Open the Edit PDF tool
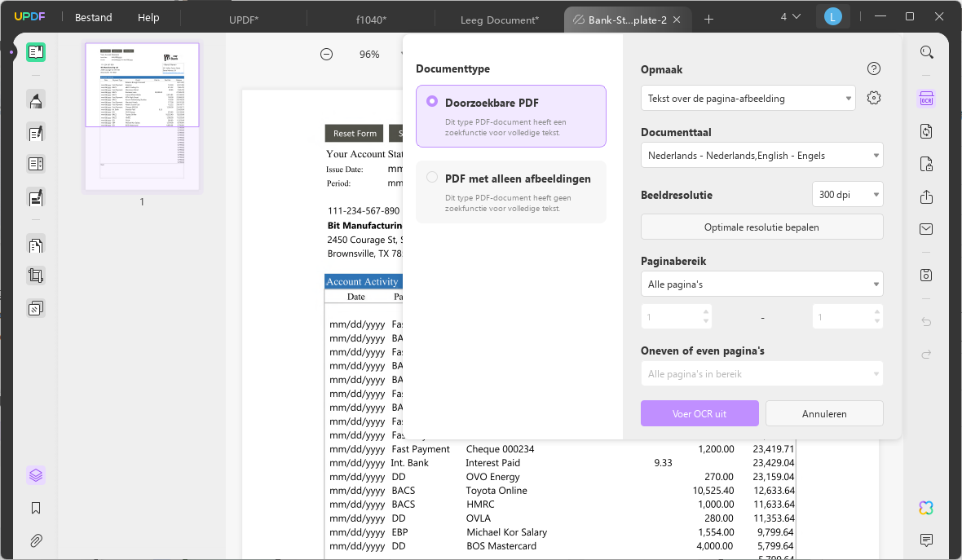This screenshot has width=962, height=560. click(36, 133)
